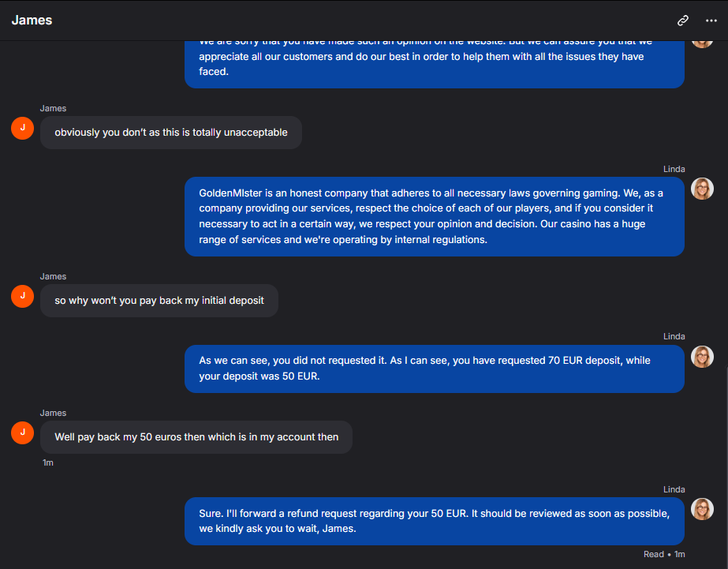
Task: Click Linda's photo beside refund request message
Action: click(702, 509)
